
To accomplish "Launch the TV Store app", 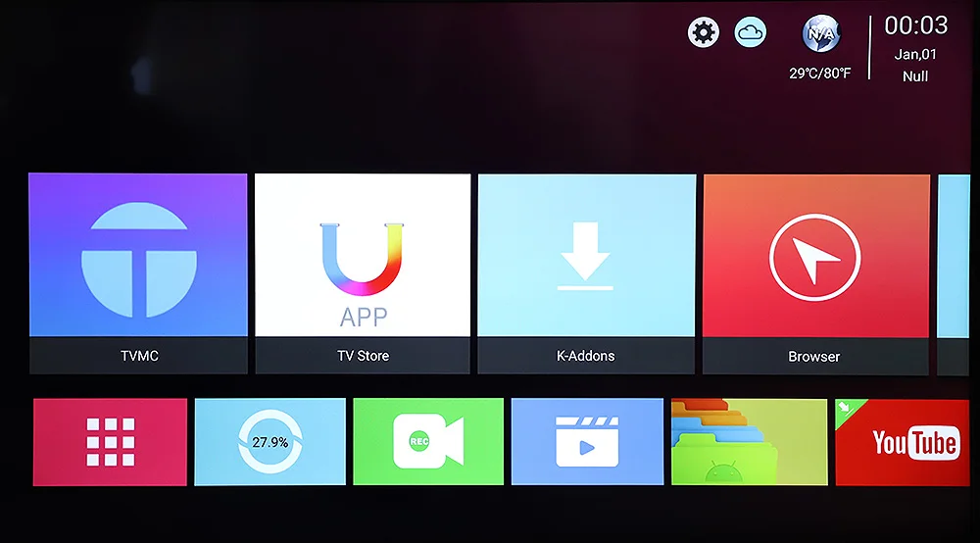I will (363, 273).
